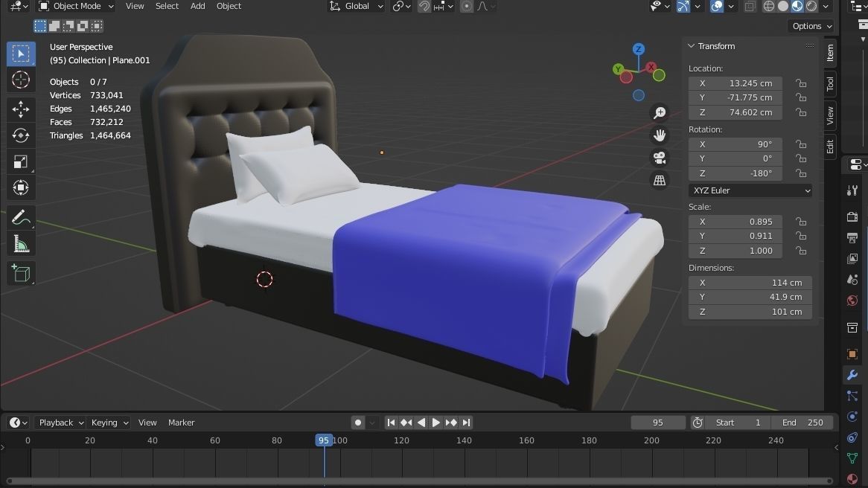Screen dimensions: 868x488
Task: Open the Material properties sphere tab
Action: (x=852, y=478)
